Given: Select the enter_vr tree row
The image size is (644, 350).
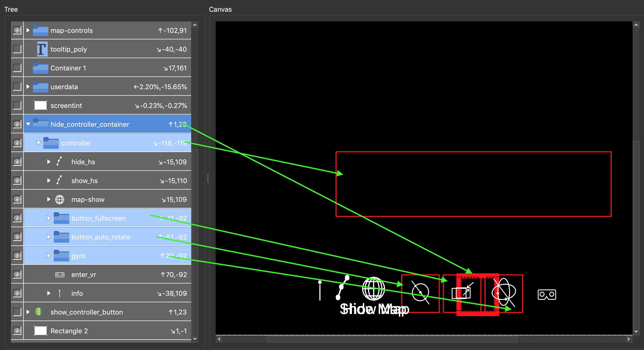Looking at the screenshot, I should coord(107,274).
